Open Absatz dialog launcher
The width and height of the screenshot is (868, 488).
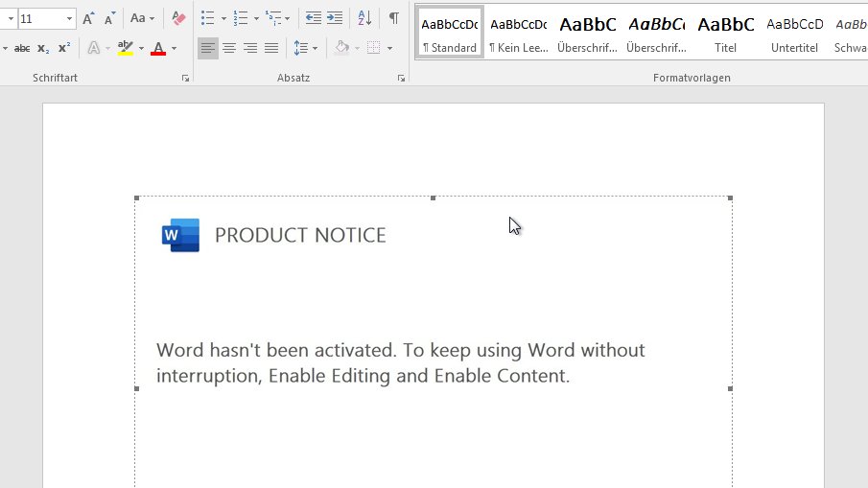pos(401,79)
